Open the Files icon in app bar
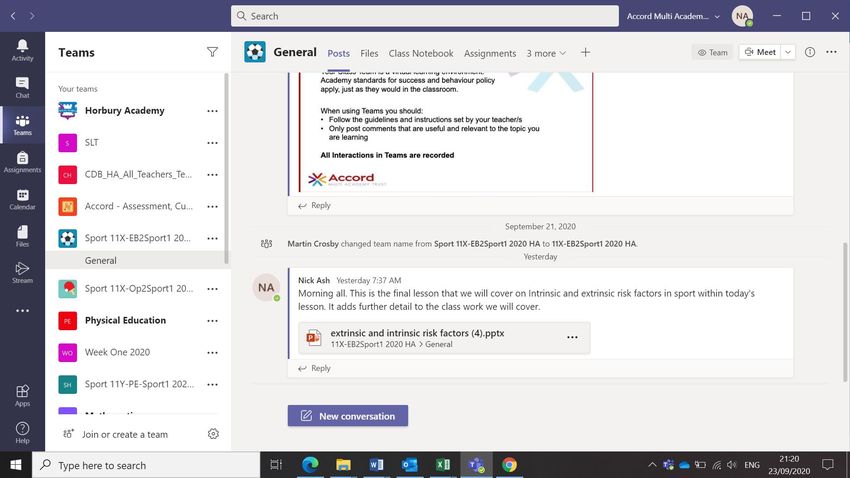The image size is (850, 478). point(22,236)
